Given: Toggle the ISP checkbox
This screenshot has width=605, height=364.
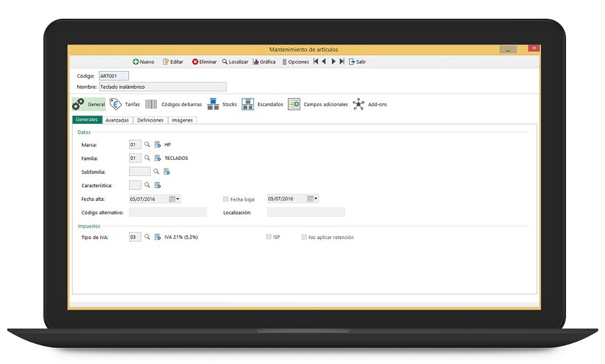Looking at the screenshot, I should [268, 237].
